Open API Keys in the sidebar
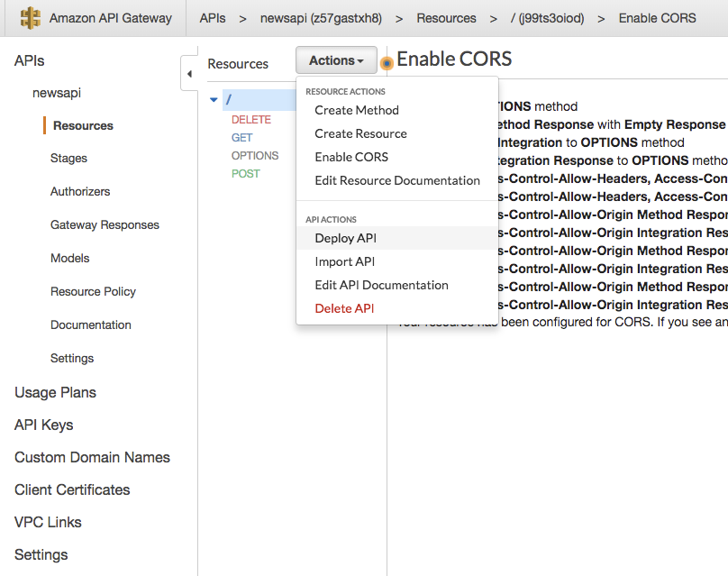The height and width of the screenshot is (576, 728). coord(43,425)
